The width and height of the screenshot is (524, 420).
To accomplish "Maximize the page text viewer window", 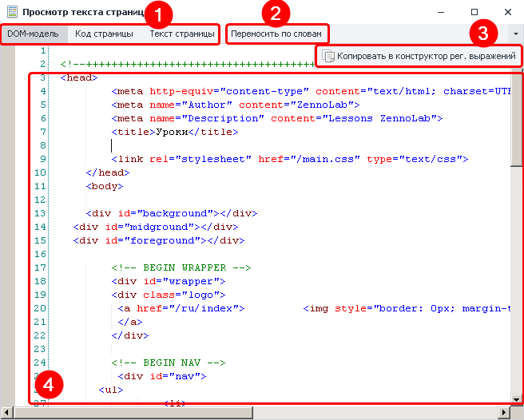I will tap(474, 12).
